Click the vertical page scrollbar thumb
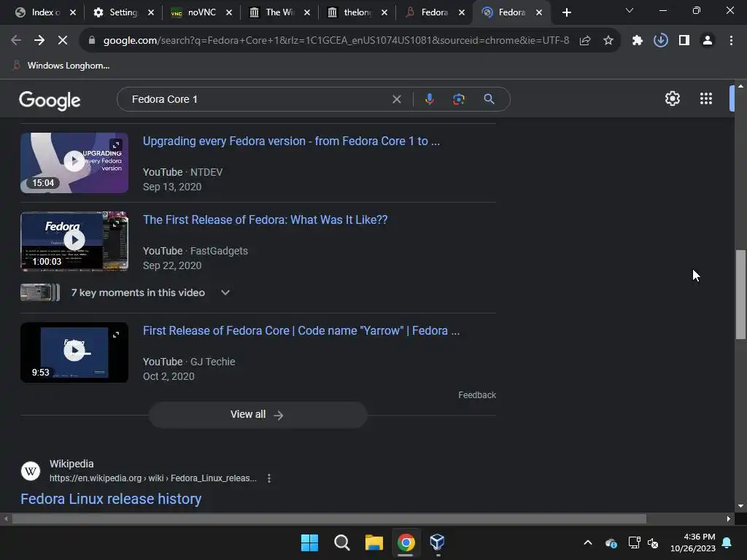Screen dimensions: 747x560 coord(740,295)
